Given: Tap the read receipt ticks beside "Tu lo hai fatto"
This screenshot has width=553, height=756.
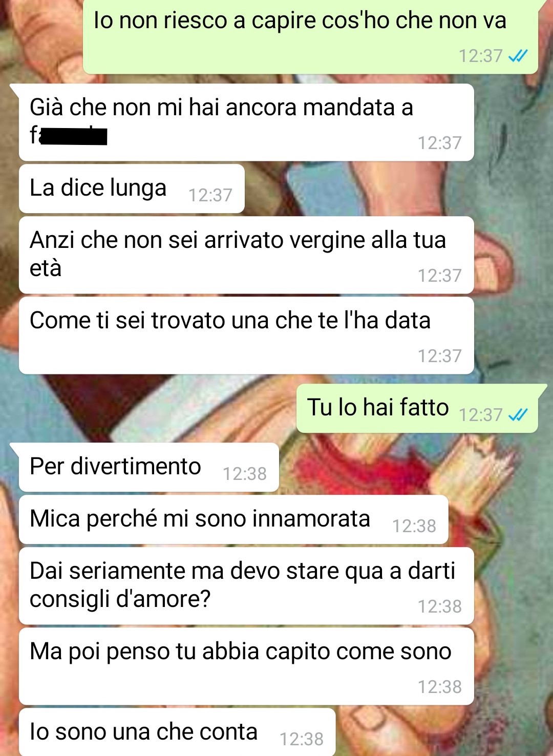Looking at the screenshot, I should click(x=518, y=414).
